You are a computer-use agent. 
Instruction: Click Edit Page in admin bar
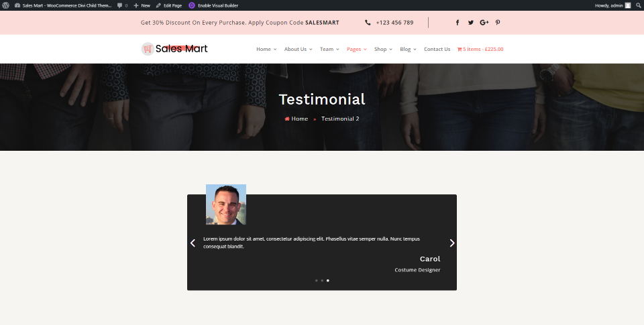(169, 5)
